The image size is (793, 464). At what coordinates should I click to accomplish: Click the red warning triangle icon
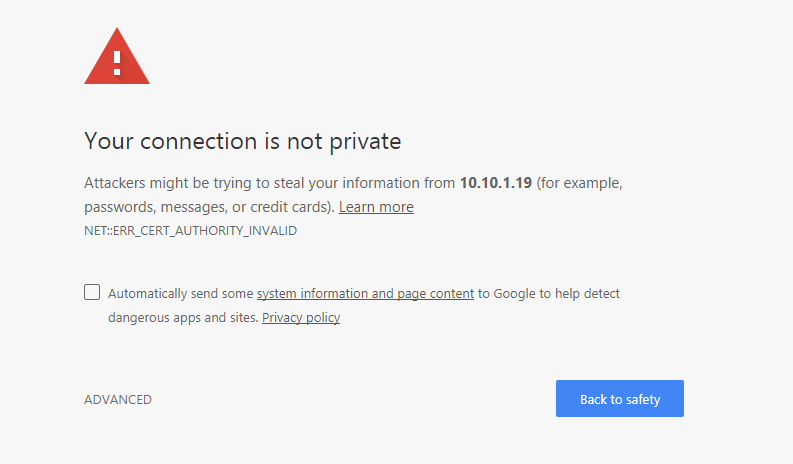[117, 58]
